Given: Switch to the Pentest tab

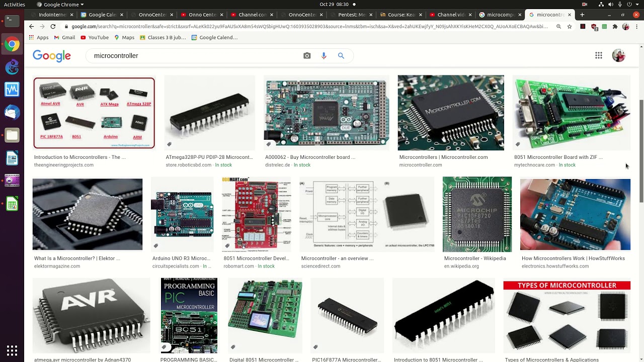Looking at the screenshot, I should click(352, 15).
